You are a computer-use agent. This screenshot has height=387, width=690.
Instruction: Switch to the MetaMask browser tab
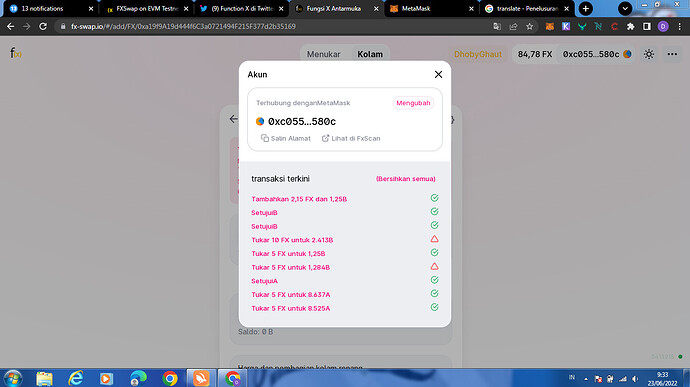pos(431,8)
